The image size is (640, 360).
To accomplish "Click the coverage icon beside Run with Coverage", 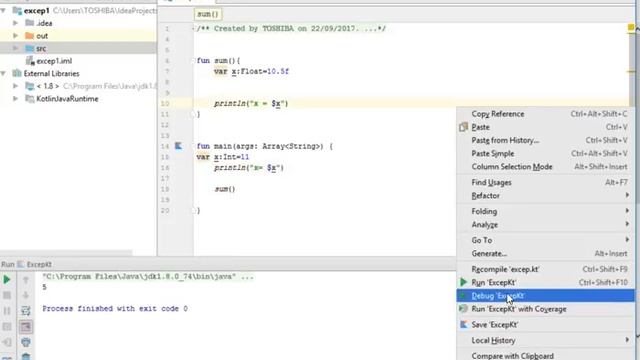I will (463, 309).
